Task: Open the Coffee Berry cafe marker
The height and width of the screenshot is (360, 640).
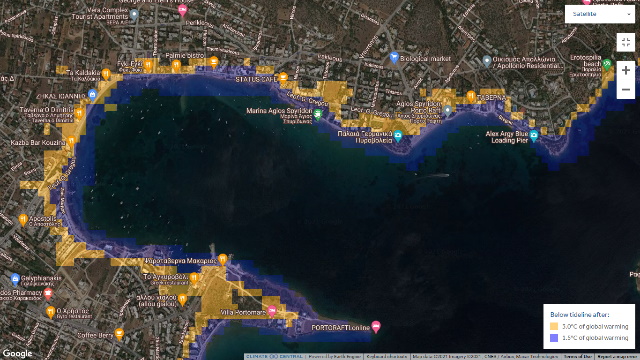Action: point(119,334)
